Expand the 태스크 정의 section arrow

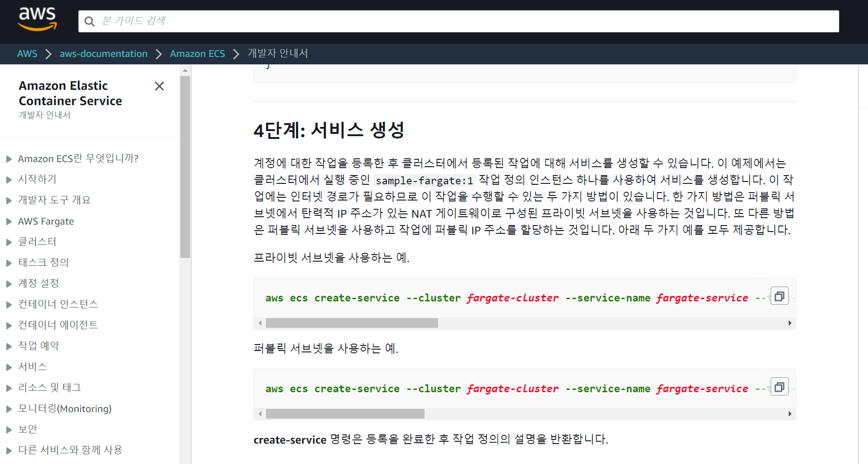click(9, 263)
